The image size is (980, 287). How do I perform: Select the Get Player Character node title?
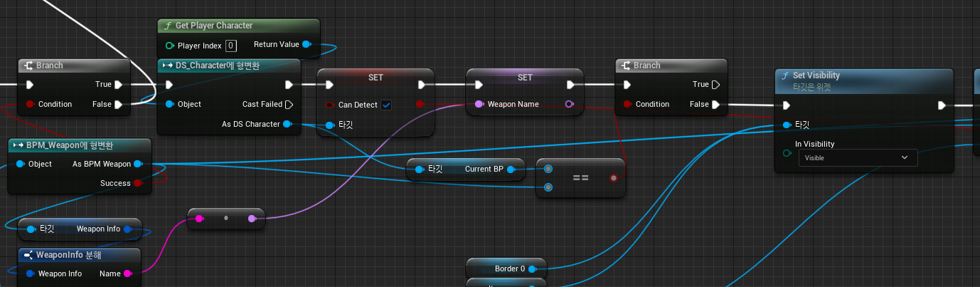pyautogui.click(x=213, y=26)
